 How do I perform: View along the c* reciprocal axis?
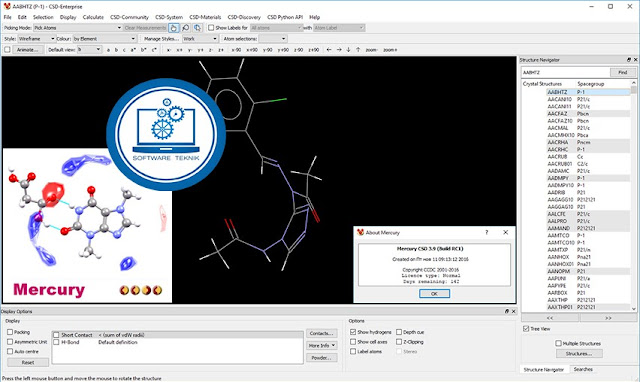154,50
